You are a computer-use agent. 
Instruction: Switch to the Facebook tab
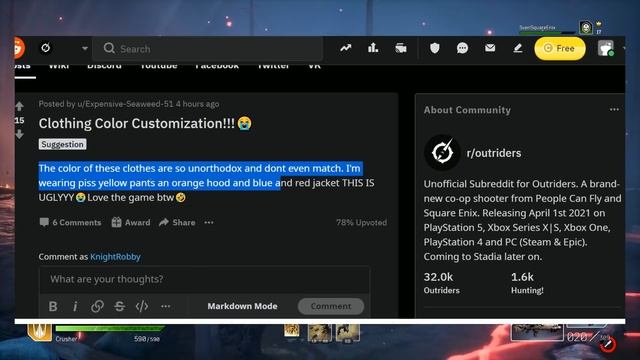(217, 67)
